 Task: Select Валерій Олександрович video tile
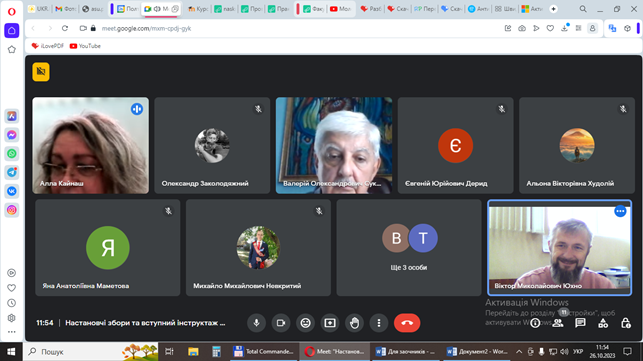click(x=334, y=145)
